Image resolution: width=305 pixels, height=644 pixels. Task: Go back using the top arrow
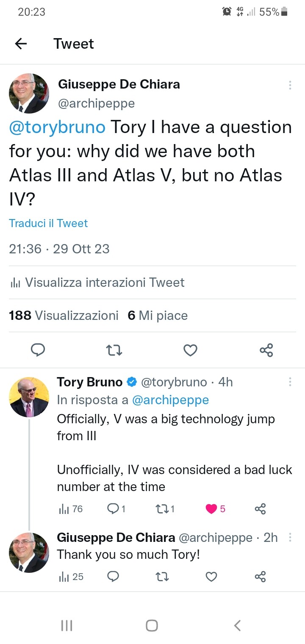pyautogui.click(x=21, y=44)
